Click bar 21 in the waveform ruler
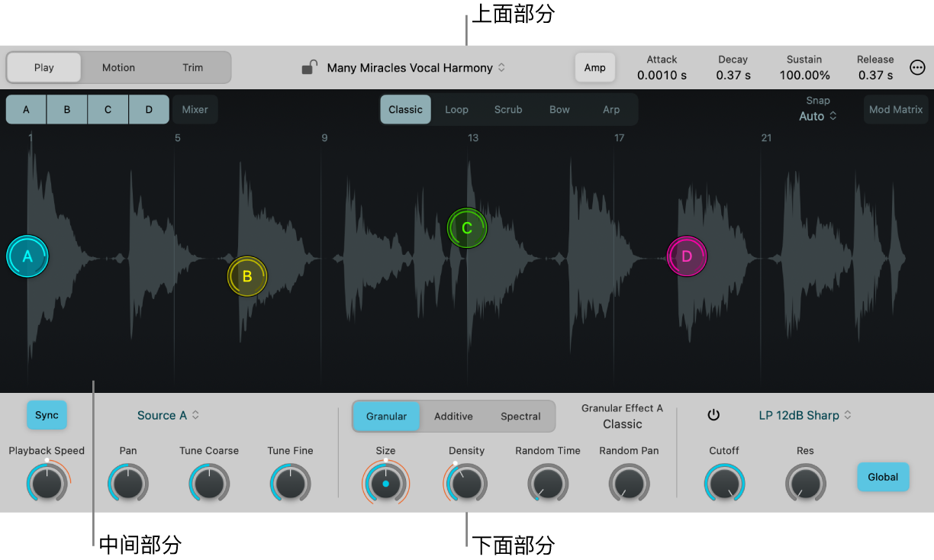Screen dimensions: 934x560 coord(766,138)
